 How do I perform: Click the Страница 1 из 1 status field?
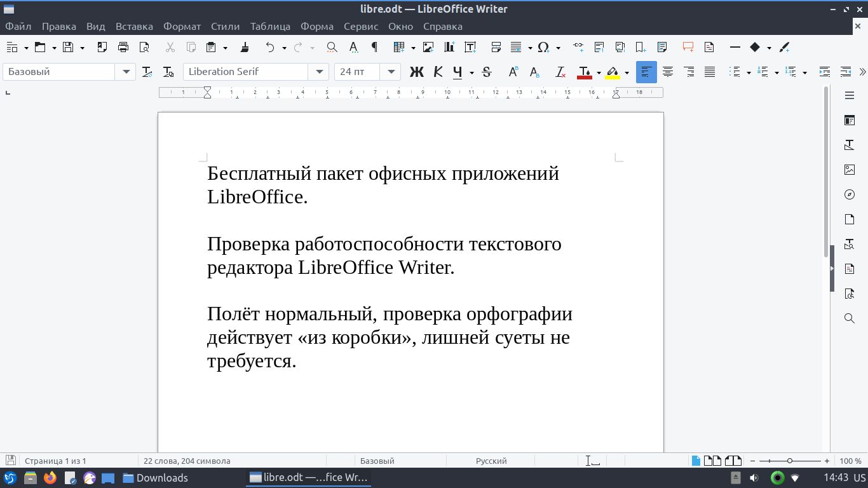[55, 461]
